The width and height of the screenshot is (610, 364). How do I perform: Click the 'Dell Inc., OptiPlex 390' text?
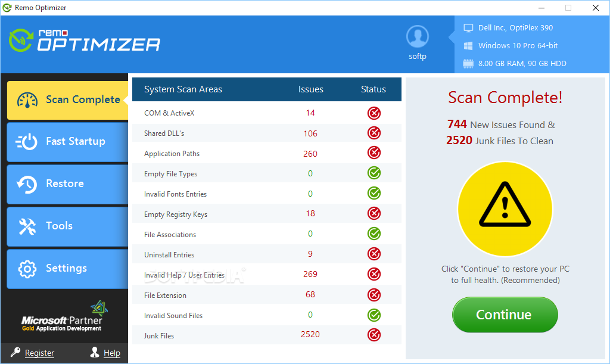tap(515, 28)
